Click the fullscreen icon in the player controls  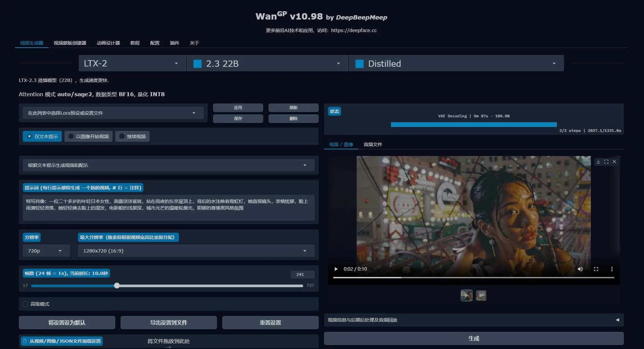pos(596,269)
